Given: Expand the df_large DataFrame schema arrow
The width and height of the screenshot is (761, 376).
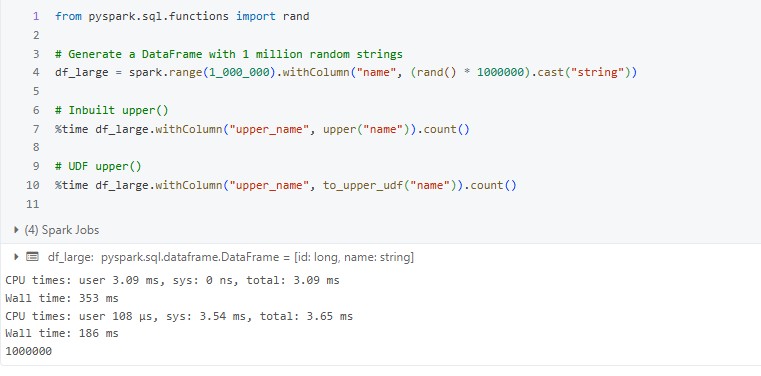Looking at the screenshot, I should 17,257.
